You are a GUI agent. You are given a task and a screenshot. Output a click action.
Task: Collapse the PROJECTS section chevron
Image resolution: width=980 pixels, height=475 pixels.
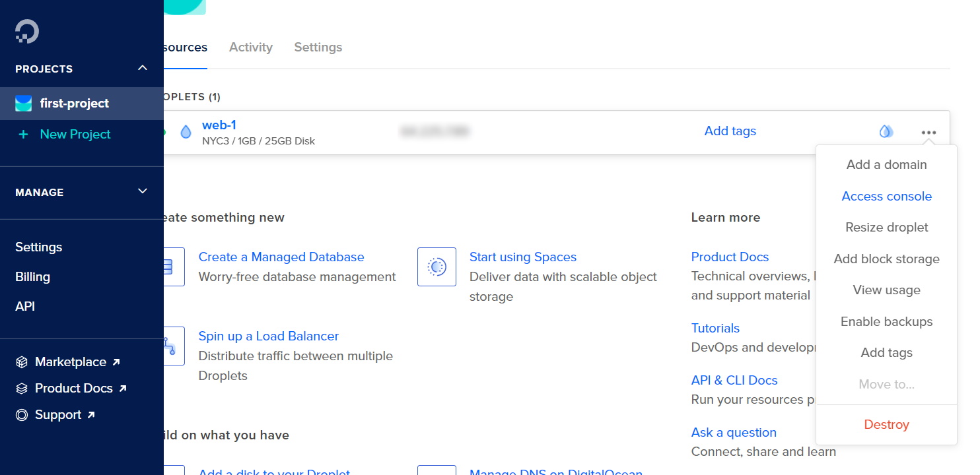point(143,68)
